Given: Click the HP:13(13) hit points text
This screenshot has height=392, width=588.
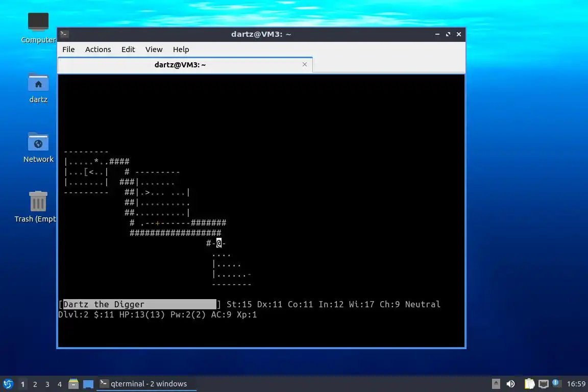Looking at the screenshot, I should (142, 314).
